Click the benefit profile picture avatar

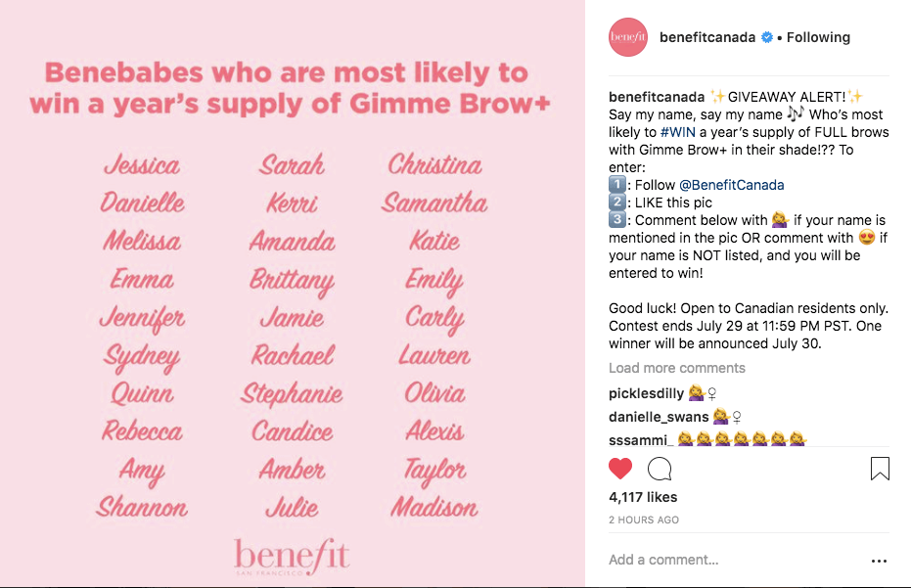[x=628, y=37]
